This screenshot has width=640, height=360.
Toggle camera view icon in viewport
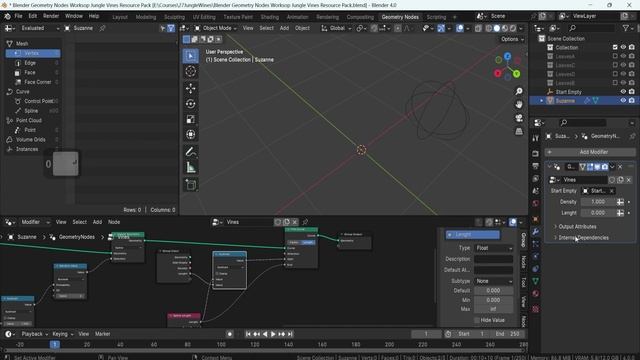pos(519,118)
